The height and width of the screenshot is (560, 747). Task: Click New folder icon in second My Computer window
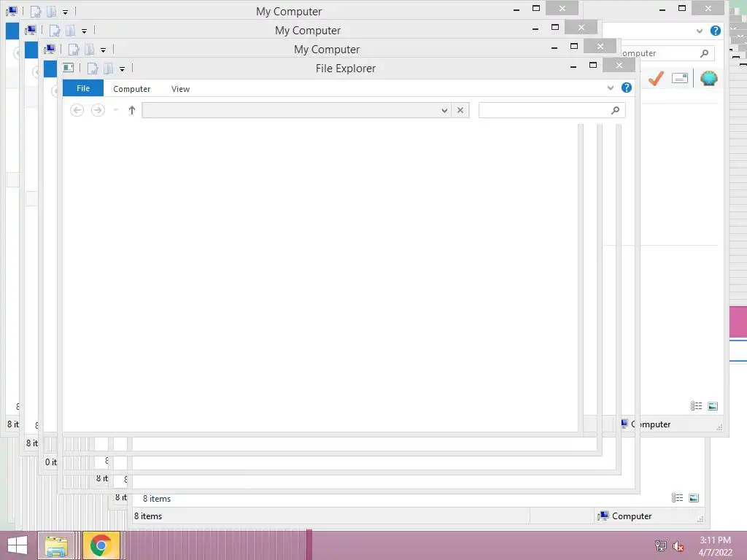click(70, 30)
